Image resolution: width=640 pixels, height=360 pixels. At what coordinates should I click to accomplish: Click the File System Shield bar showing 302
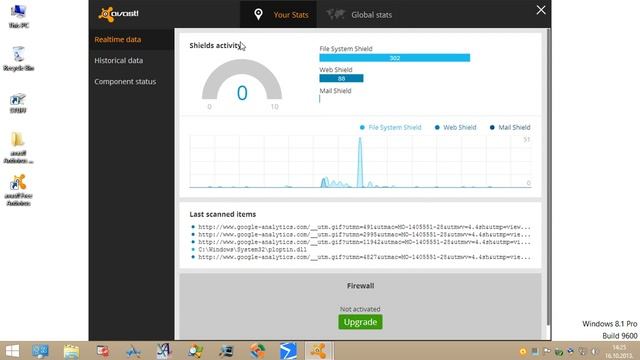pyautogui.click(x=395, y=58)
